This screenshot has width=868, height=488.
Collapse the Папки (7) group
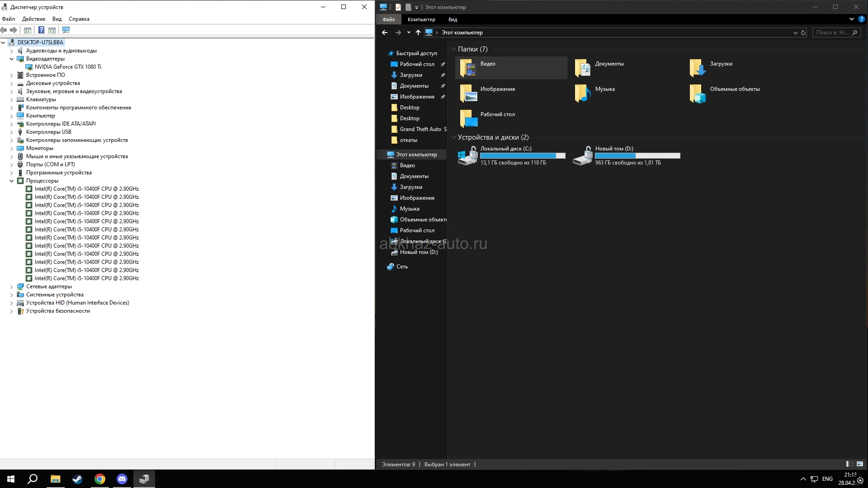point(453,49)
